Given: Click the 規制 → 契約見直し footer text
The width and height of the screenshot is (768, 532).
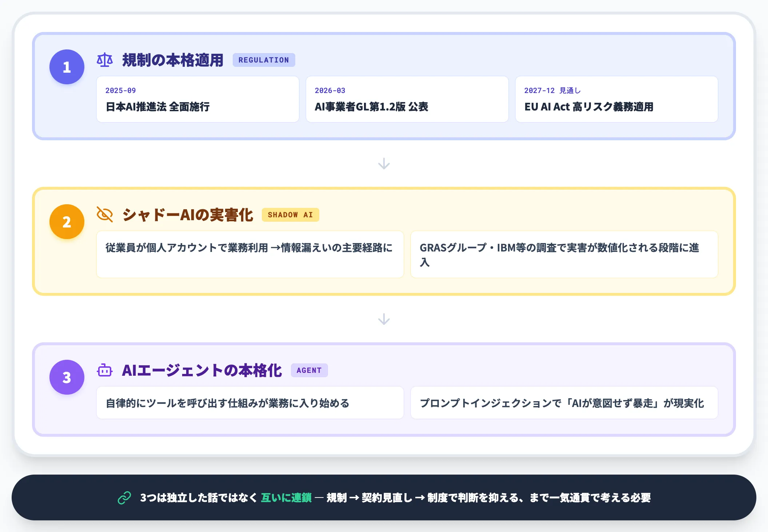Looking at the screenshot, I should [x=369, y=497].
